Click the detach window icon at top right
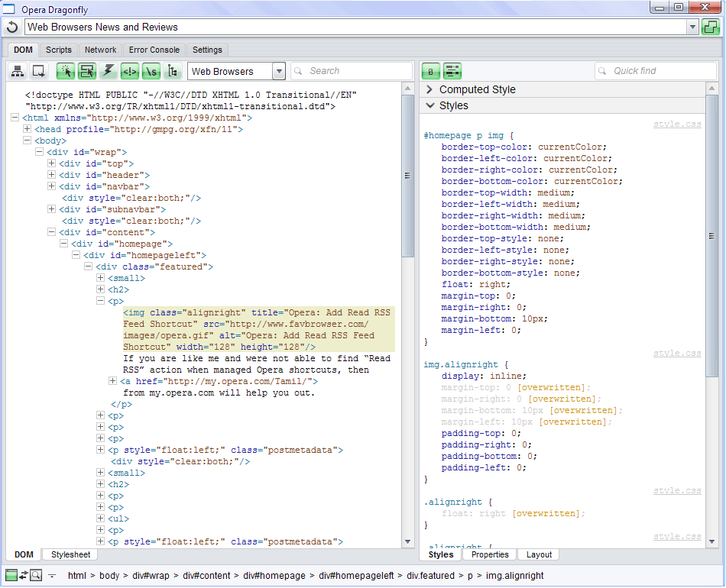Image resolution: width=726 pixels, height=588 pixels. [x=711, y=27]
